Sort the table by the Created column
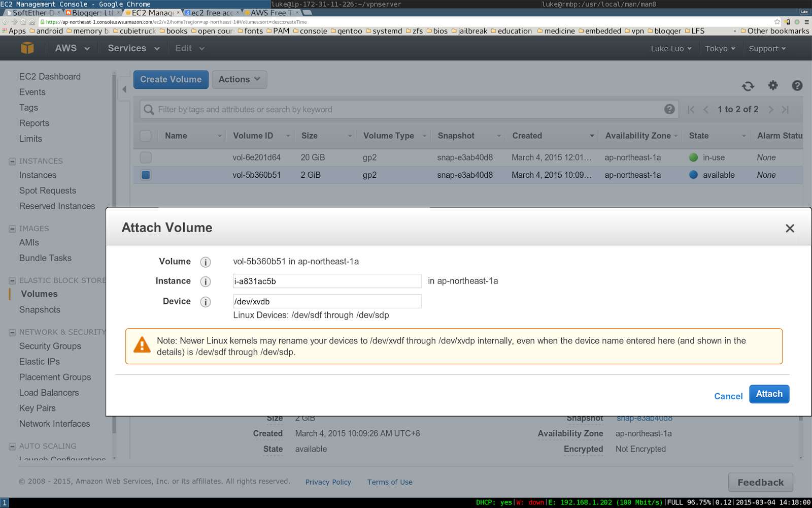812x508 pixels. [553, 136]
